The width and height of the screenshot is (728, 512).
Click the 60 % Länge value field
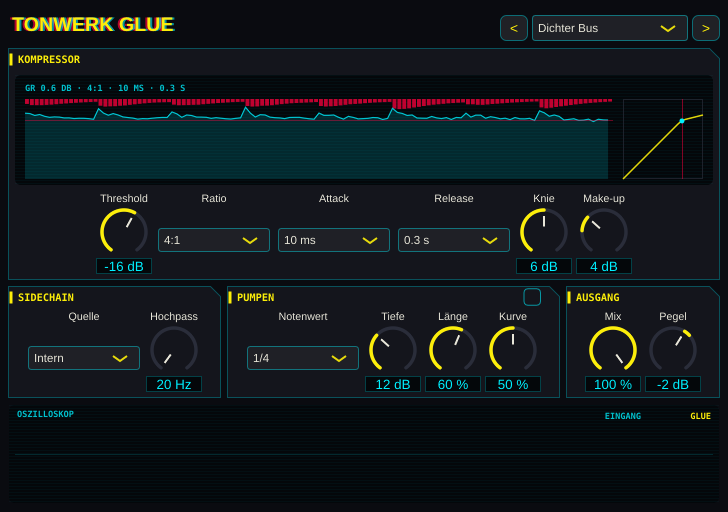click(453, 384)
